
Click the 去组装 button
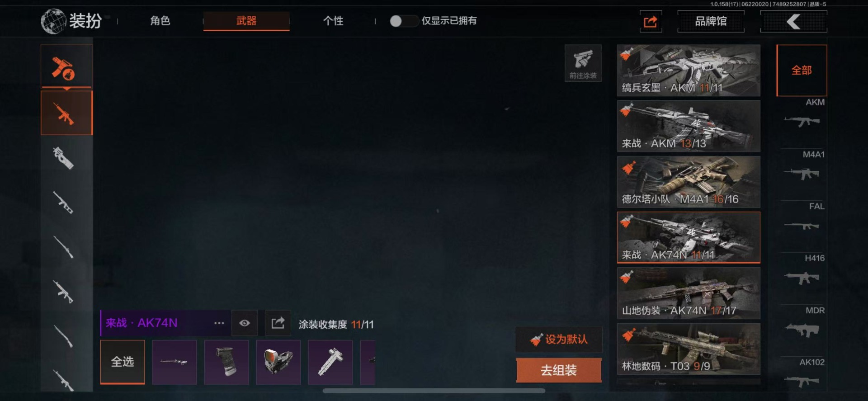coord(559,370)
